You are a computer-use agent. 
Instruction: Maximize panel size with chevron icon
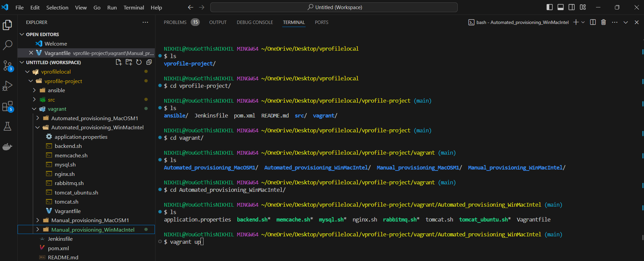pyautogui.click(x=626, y=22)
